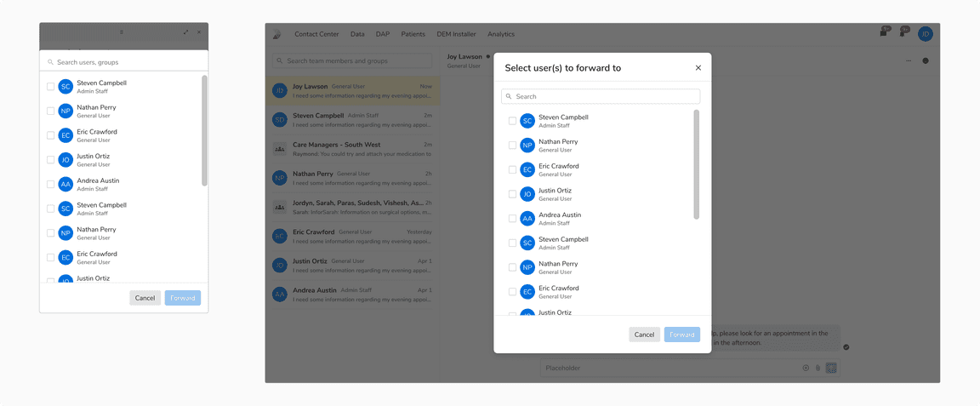Click 'Search team members and groups' field
980x406 pixels.
[352, 60]
